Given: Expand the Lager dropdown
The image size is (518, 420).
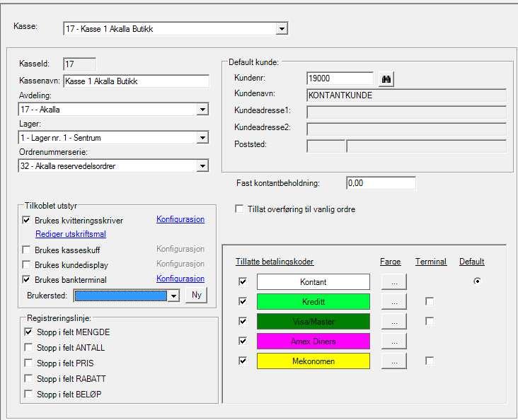Looking at the screenshot, I should [x=202, y=138].
